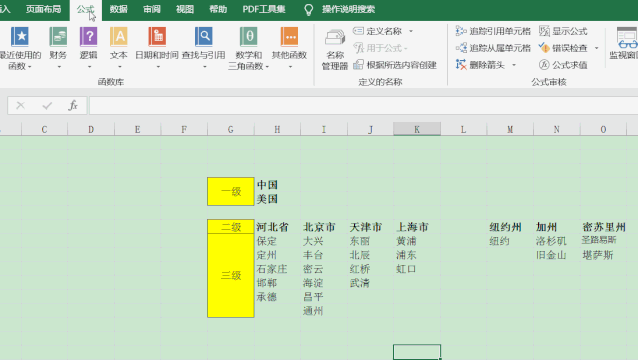Expand the Remove Arrows dropdown arrow

514,65
